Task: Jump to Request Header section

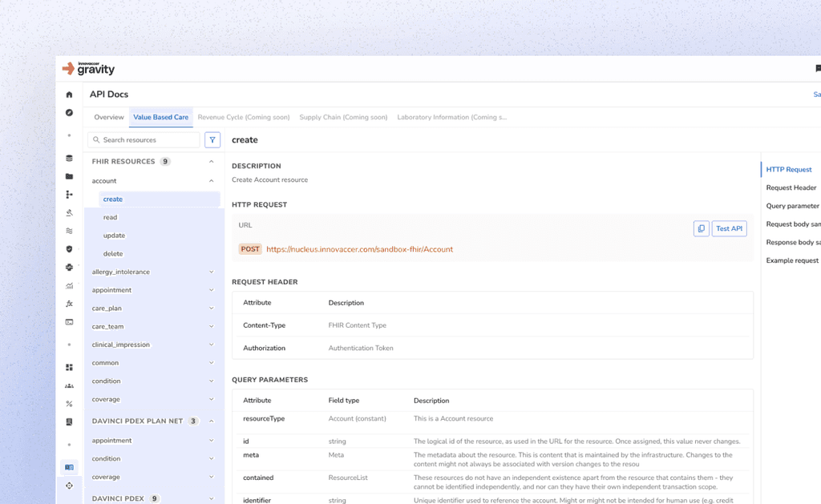Action: [x=791, y=187]
